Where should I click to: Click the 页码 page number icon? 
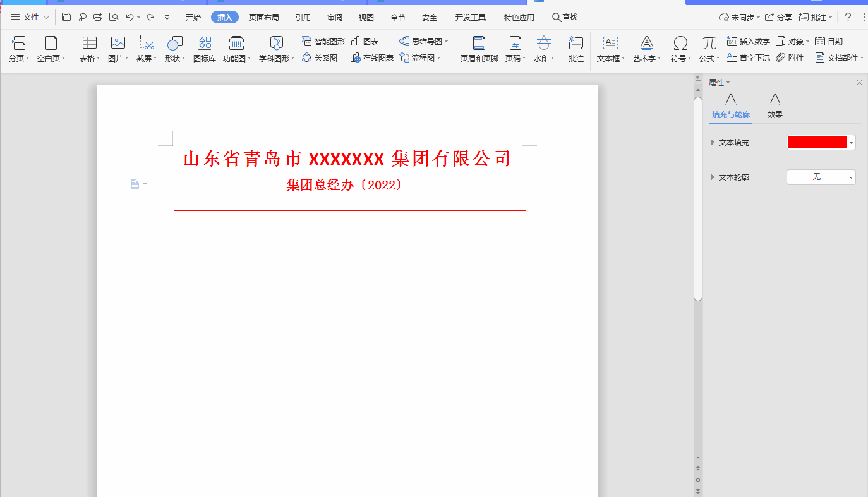(x=515, y=43)
